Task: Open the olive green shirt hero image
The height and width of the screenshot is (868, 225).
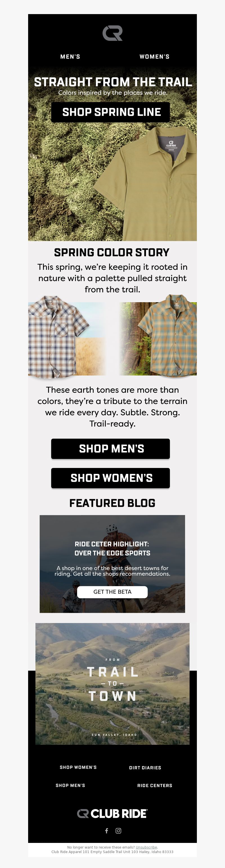Action: coord(112,153)
